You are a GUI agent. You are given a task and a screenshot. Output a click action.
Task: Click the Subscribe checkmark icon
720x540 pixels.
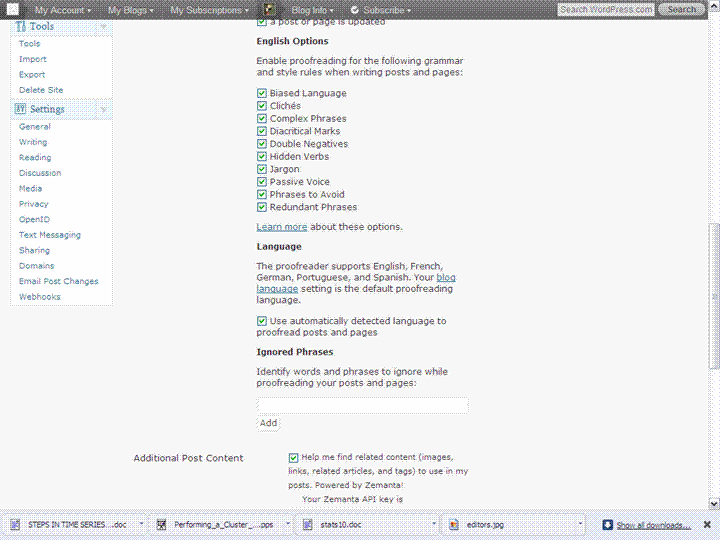pyautogui.click(x=354, y=10)
